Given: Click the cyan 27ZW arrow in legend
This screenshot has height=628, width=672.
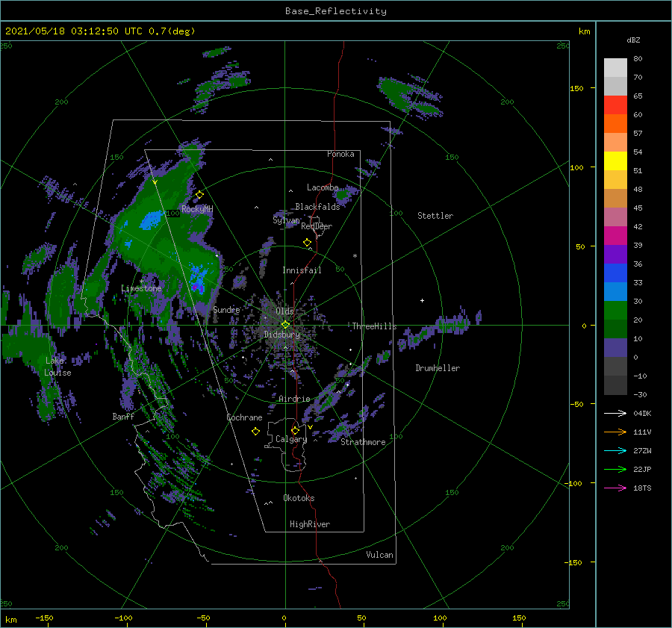Looking at the screenshot, I should [x=615, y=450].
